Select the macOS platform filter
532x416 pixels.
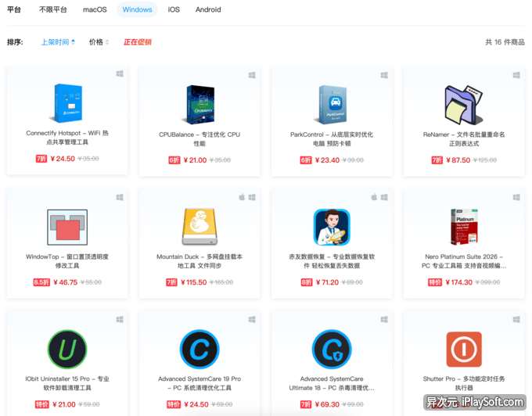coord(95,10)
